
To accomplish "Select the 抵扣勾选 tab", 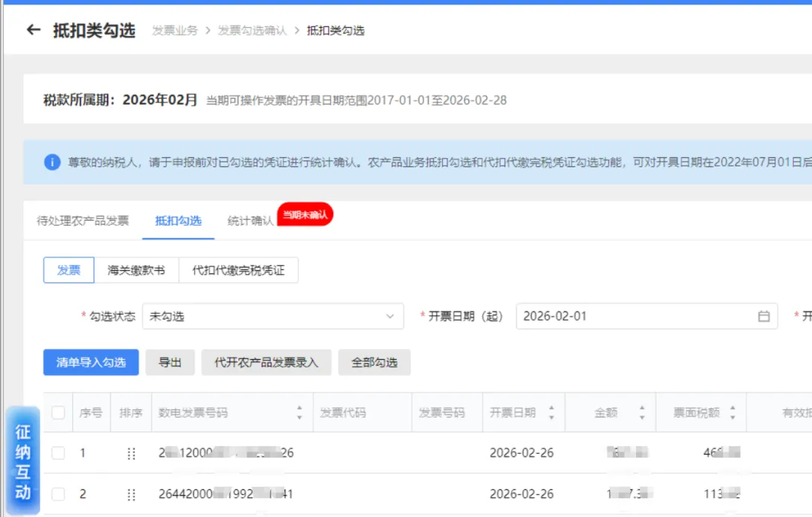I will 178,221.
